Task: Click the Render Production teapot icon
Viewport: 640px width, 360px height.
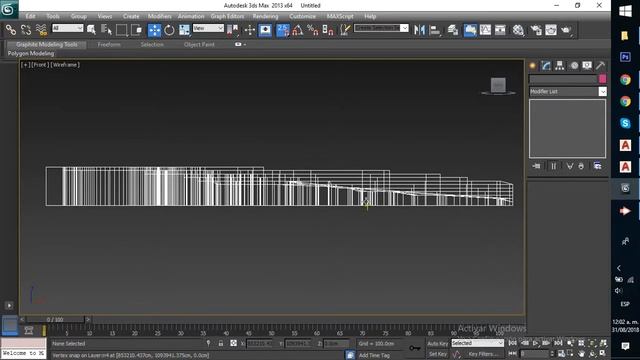Action: pyautogui.click(x=566, y=30)
